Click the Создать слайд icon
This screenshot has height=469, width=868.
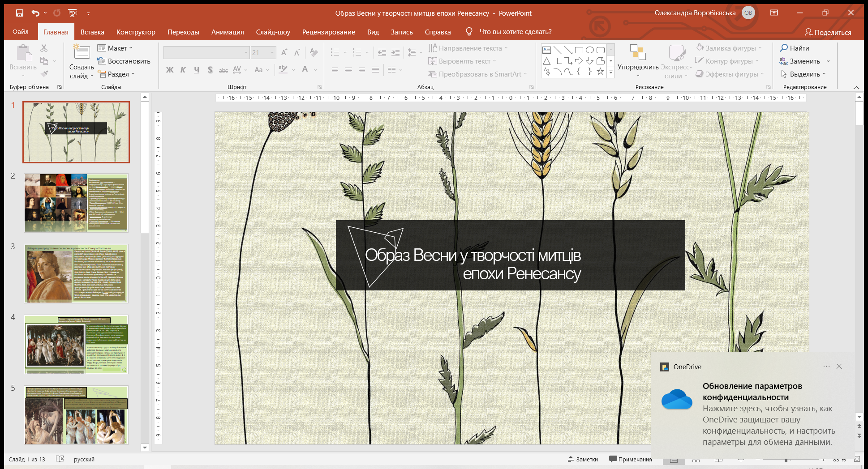[x=82, y=52]
